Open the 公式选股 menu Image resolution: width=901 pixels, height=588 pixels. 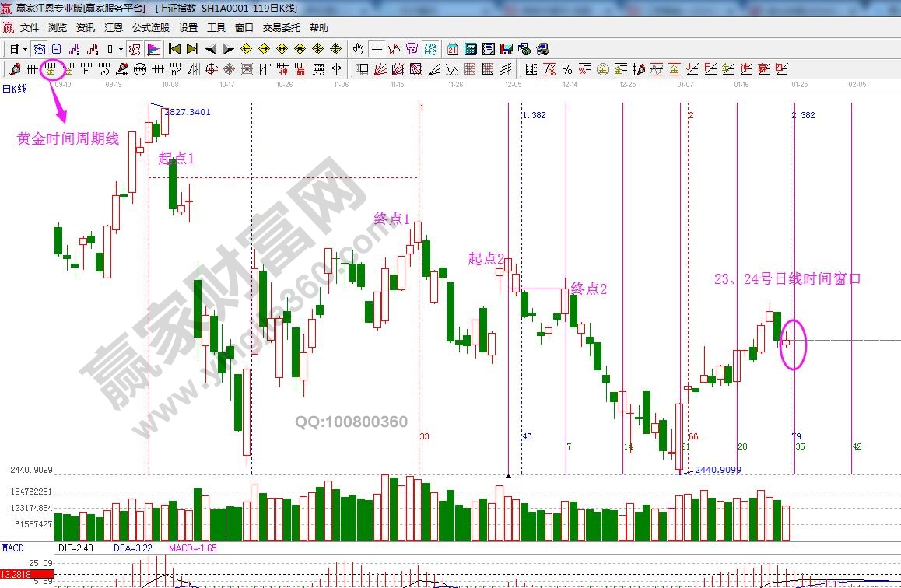pyautogui.click(x=151, y=28)
